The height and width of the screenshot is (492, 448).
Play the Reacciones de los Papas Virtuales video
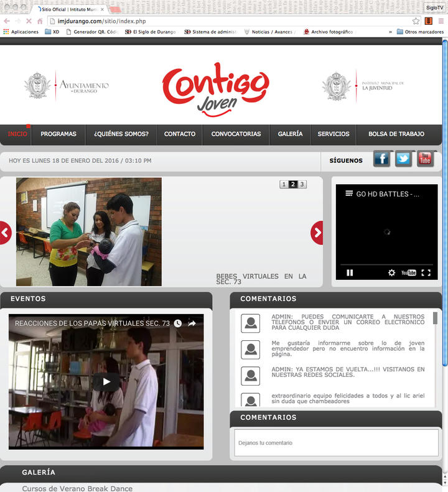click(x=106, y=381)
